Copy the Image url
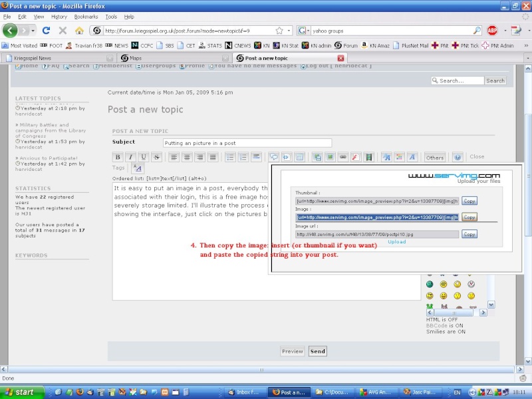 click(469, 234)
